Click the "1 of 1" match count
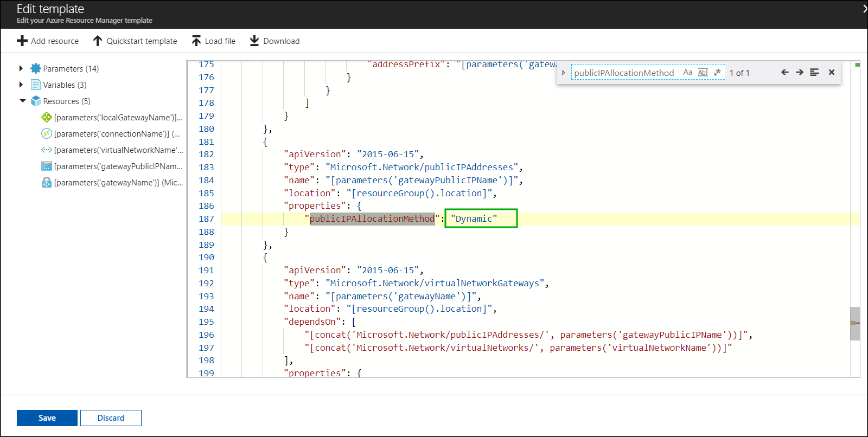The height and width of the screenshot is (437, 868). [739, 73]
